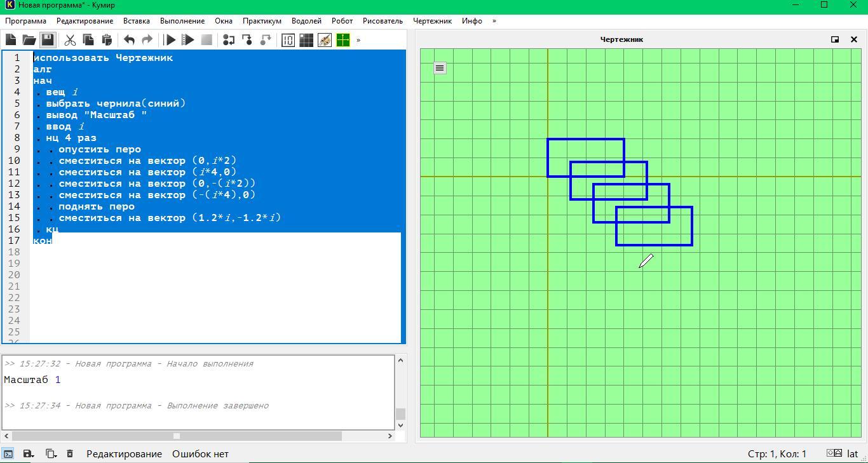Click the console vertical scrollbar thumb

(x=400, y=414)
